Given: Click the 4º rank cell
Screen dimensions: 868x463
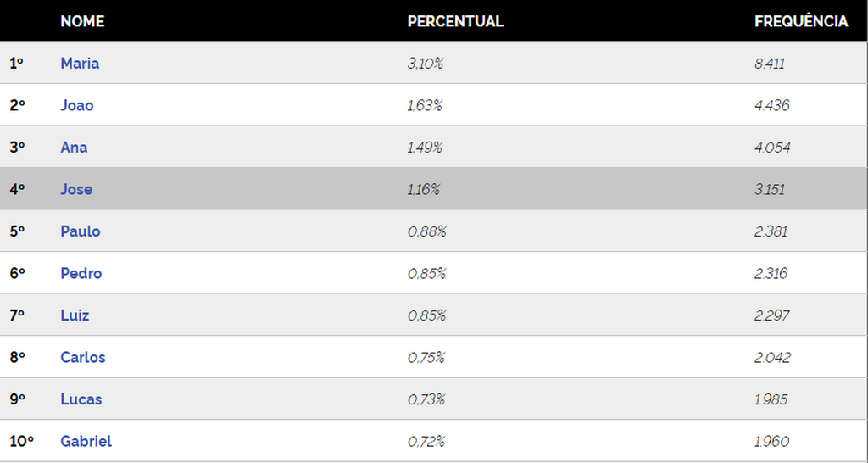Looking at the screenshot, I should [17, 190].
